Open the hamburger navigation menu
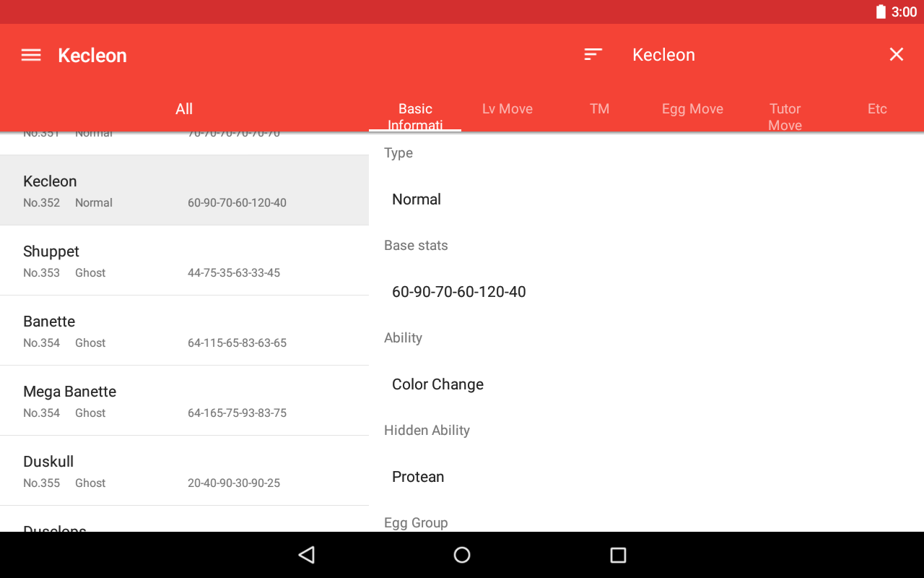The width and height of the screenshot is (924, 578). 31,55
